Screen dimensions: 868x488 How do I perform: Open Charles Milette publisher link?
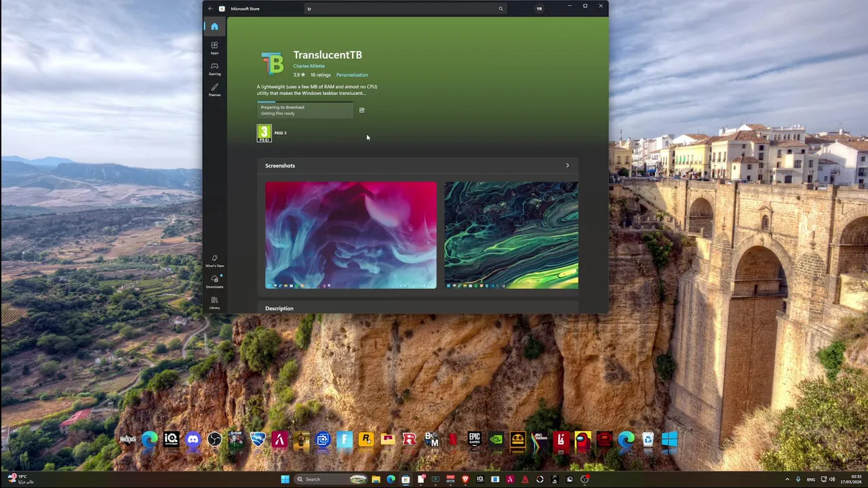309,66
